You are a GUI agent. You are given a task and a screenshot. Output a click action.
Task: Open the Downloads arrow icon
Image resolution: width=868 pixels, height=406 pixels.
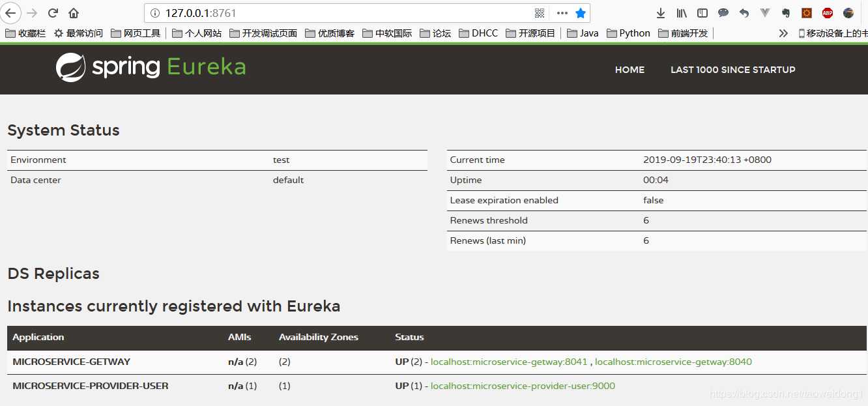click(x=660, y=13)
